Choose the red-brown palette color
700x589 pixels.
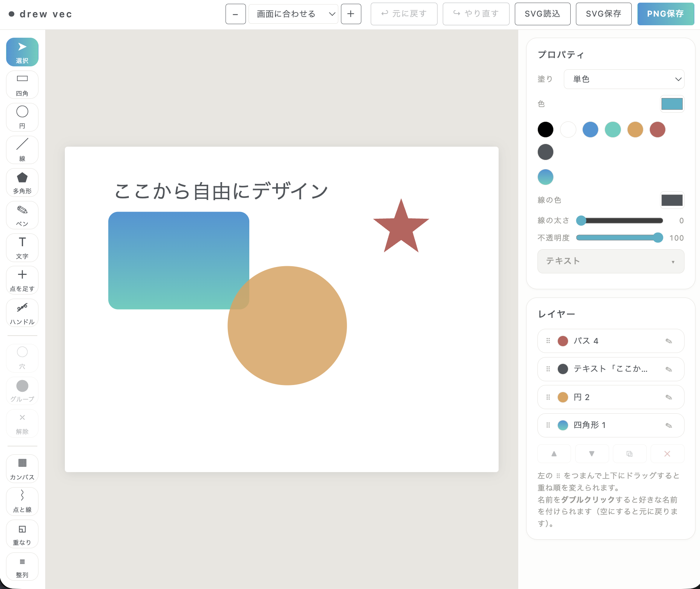pyautogui.click(x=657, y=130)
